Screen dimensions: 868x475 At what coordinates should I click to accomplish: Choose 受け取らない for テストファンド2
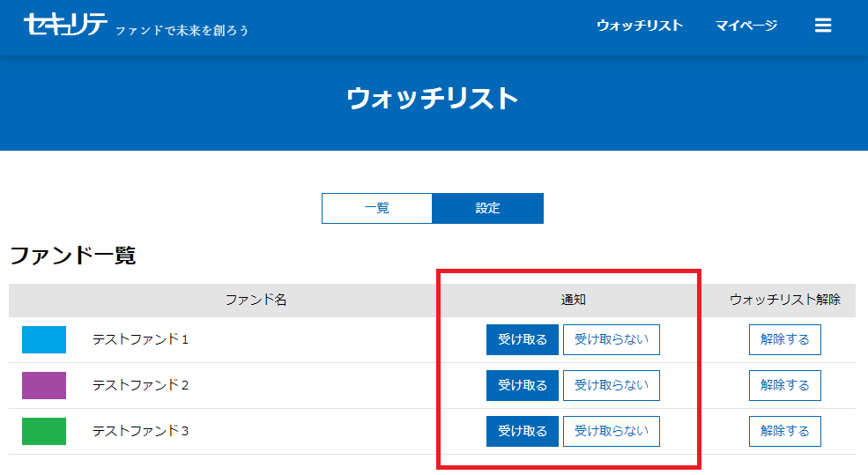click(x=611, y=385)
